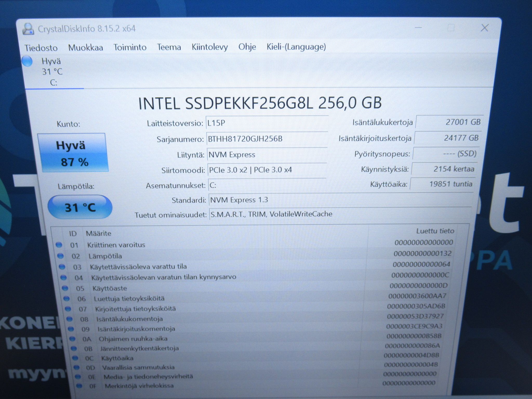Viewport: 532px width, 399px height.
Task: Open the Ohje help menu
Action: (247, 47)
